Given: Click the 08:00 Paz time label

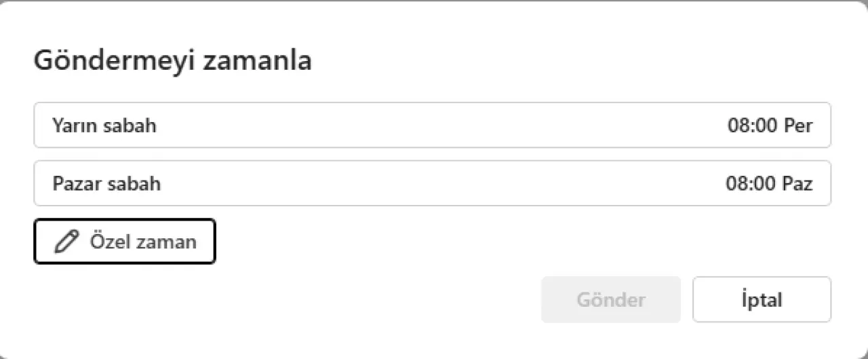Looking at the screenshot, I should point(769,183).
